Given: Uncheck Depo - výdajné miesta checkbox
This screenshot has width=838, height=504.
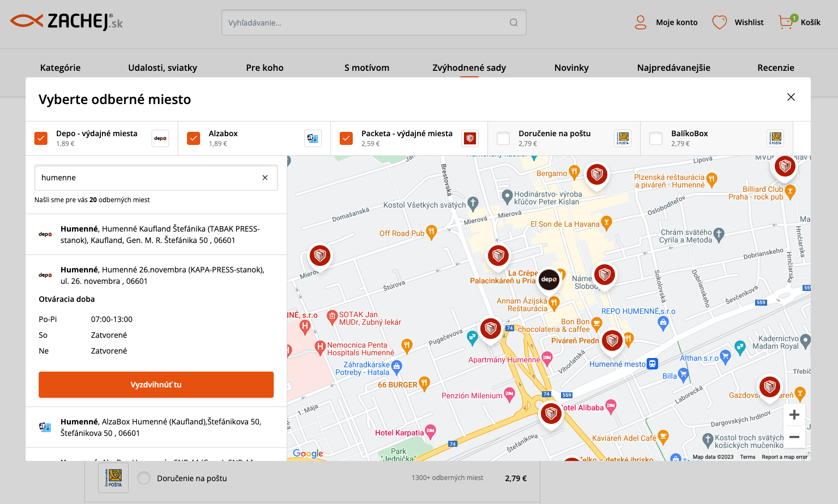Looking at the screenshot, I should click(x=41, y=138).
